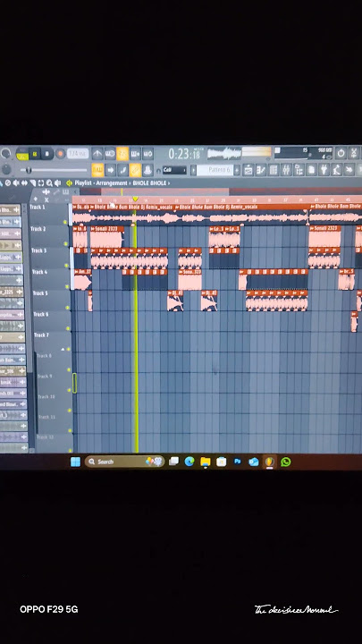Click the 0:23:18 time display
The height and width of the screenshot is (644, 362).
(184, 154)
